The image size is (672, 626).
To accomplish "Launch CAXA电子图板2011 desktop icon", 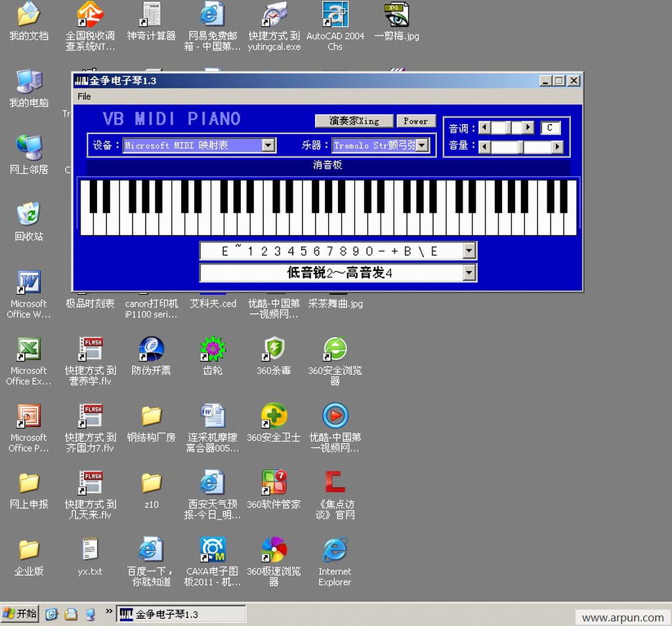I will pos(213,550).
